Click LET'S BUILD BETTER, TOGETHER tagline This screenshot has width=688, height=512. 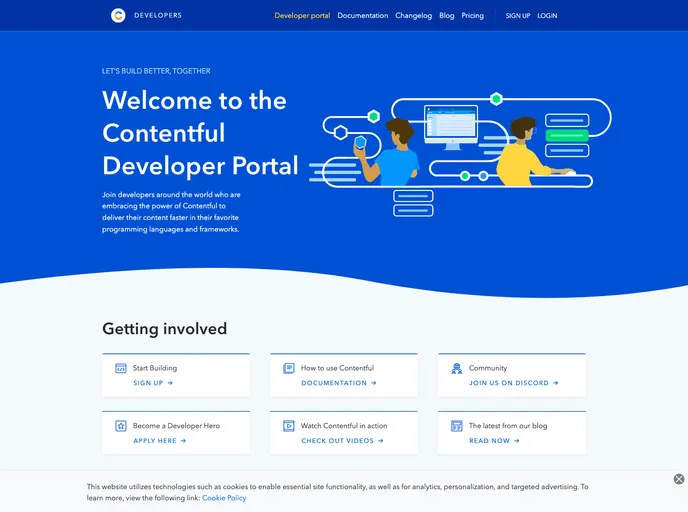pyautogui.click(x=156, y=71)
